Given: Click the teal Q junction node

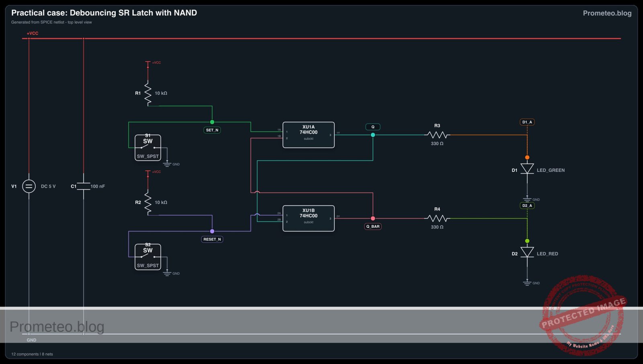Looking at the screenshot, I should [x=373, y=135].
